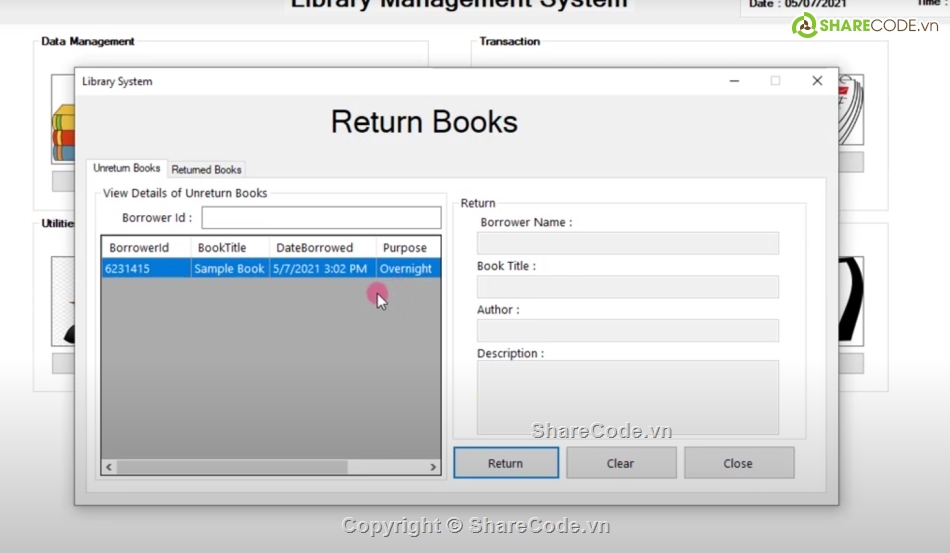Click the table's left scroll arrow
The height and width of the screenshot is (553, 950).
[x=109, y=467]
